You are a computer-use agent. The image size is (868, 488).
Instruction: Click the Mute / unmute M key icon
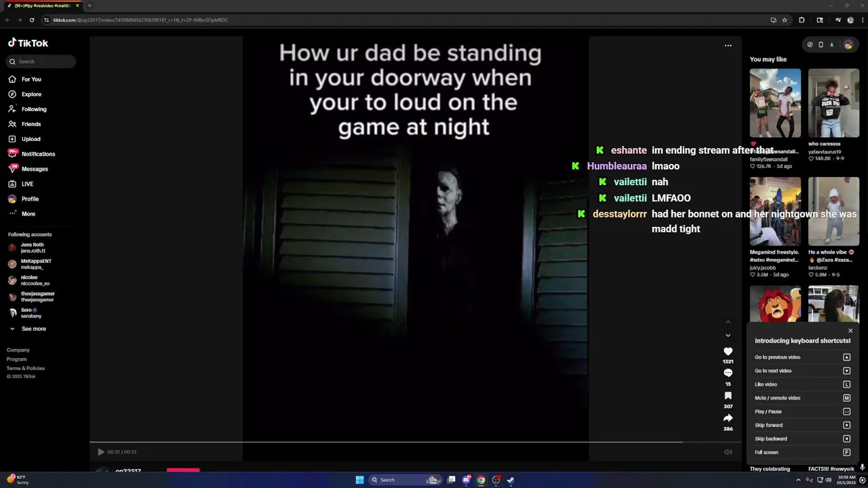pos(846,398)
